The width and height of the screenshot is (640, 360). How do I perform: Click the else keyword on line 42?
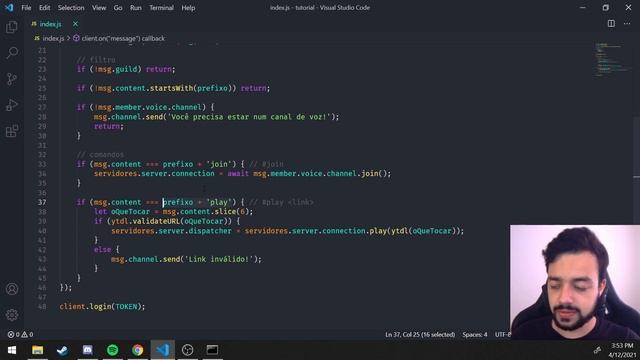(x=102, y=250)
